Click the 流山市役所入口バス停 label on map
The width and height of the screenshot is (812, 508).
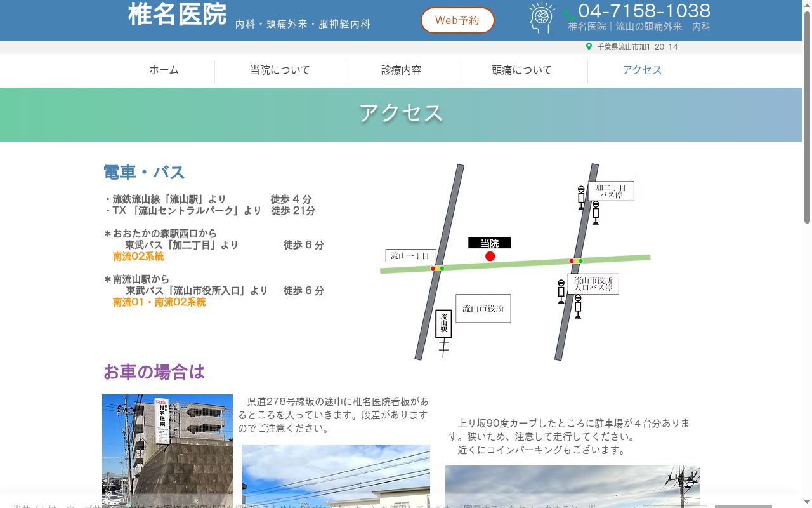(x=593, y=284)
